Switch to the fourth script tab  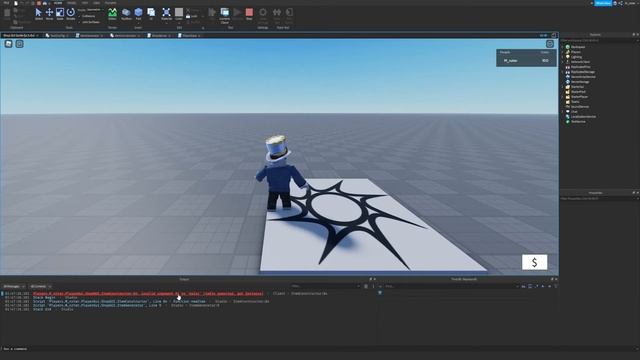125,36
